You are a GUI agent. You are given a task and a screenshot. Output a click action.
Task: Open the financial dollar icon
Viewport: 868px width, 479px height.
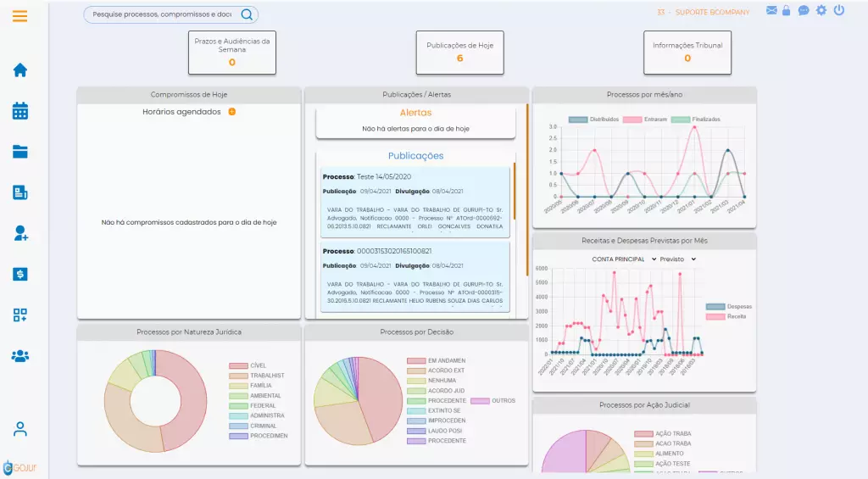point(20,274)
